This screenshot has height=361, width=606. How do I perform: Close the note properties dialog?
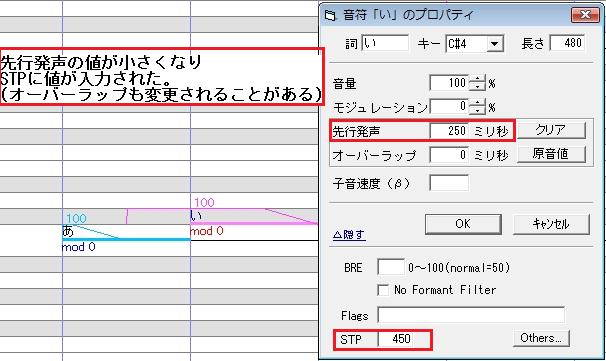point(585,15)
